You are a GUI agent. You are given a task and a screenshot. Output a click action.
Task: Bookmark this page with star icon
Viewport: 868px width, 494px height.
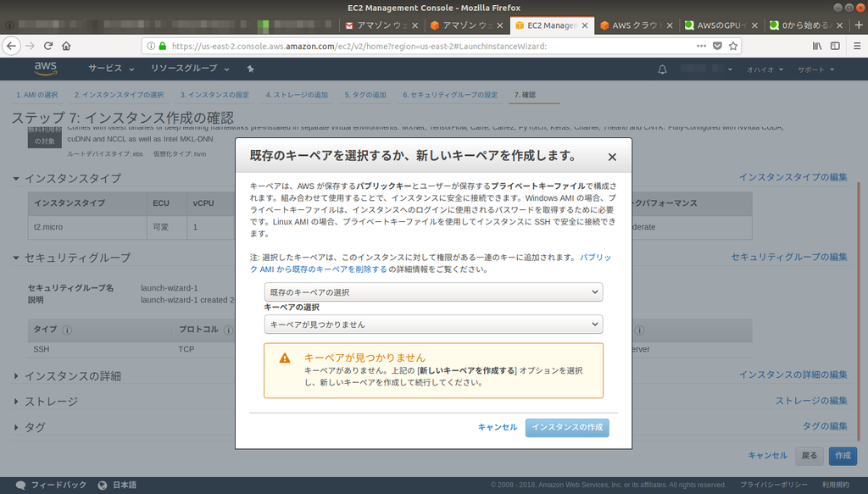[733, 46]
